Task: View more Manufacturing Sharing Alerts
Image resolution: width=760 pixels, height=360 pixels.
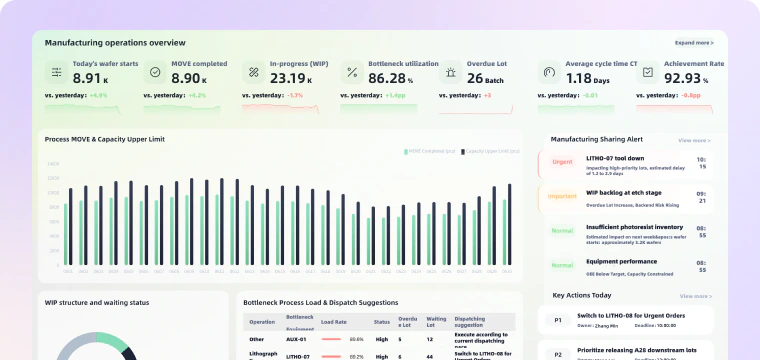Action: 694,141
